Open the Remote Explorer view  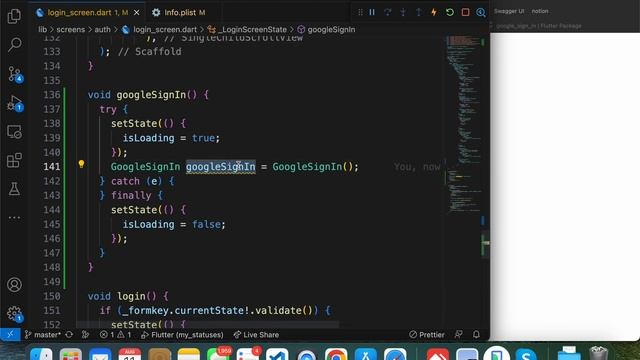(x=14, y=132)
